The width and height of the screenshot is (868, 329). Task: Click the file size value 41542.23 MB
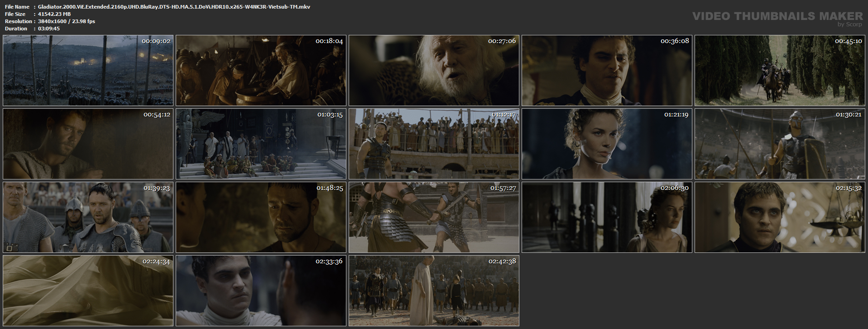tap(54, 14)
